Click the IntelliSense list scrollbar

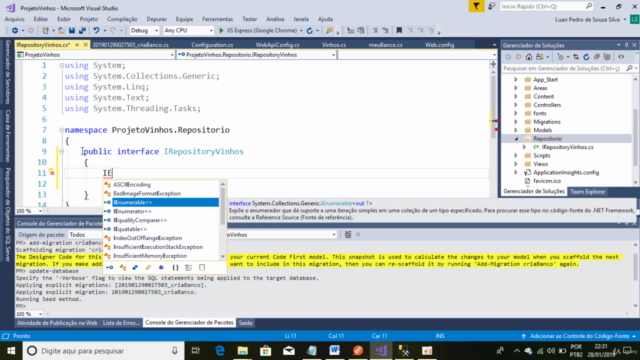click(222, 220)
